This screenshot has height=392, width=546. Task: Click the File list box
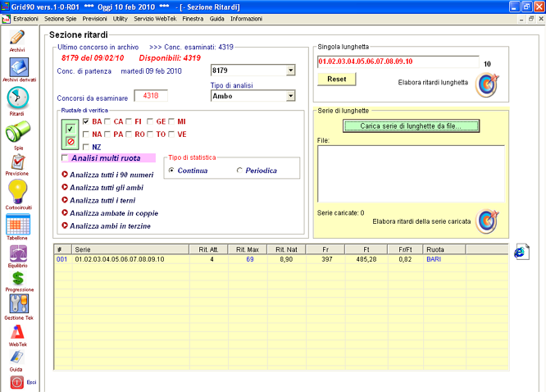pyautogui.click(x=411, y=174)
